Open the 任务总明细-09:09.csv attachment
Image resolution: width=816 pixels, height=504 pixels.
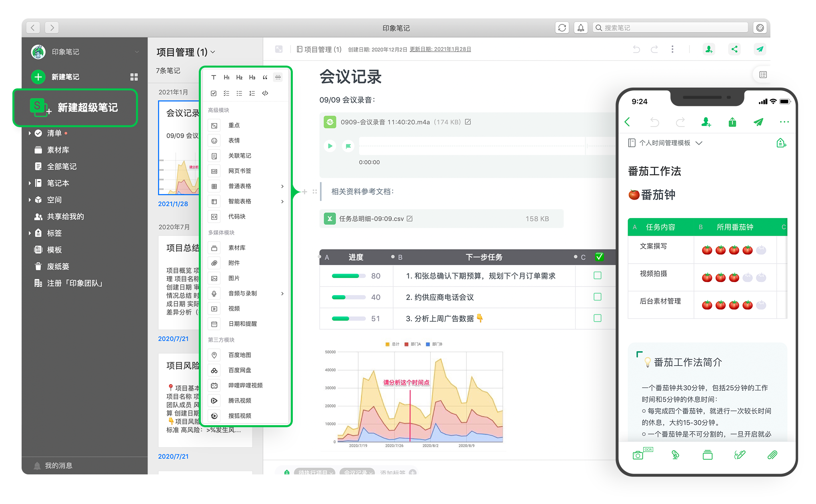(x=441, y=219)
